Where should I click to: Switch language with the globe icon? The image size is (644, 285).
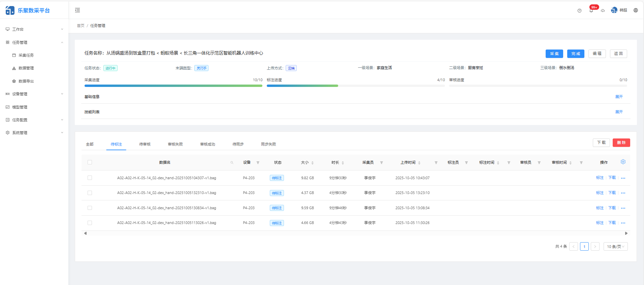click(636, 10)
